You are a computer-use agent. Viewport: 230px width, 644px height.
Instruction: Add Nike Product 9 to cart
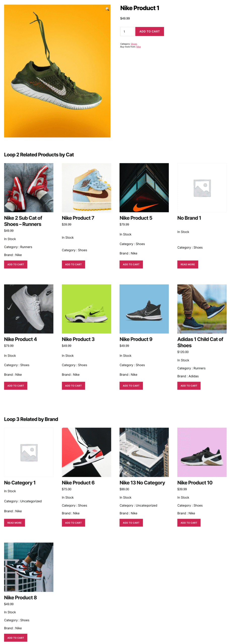click(x=131, y=386)
